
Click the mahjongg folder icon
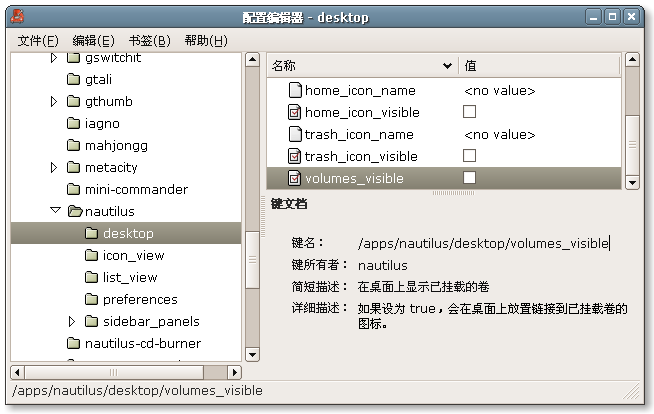coord(73,146)
